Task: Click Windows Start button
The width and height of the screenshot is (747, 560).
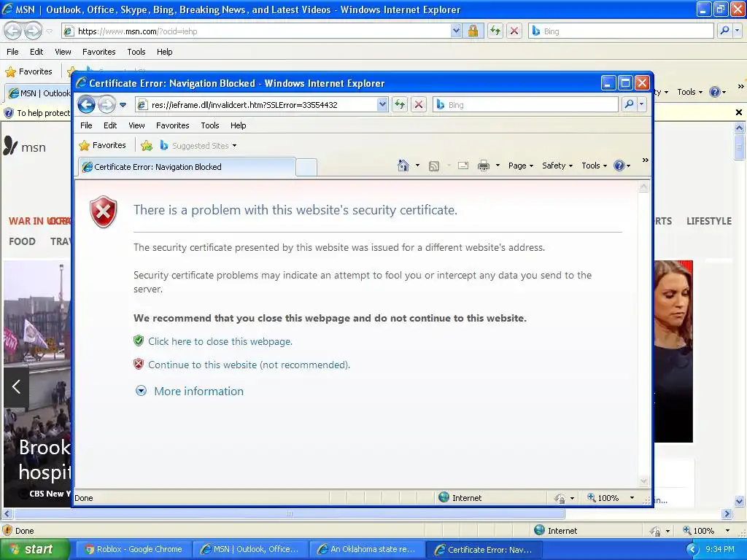Action: pyautogui.click(x=34, y=549)
